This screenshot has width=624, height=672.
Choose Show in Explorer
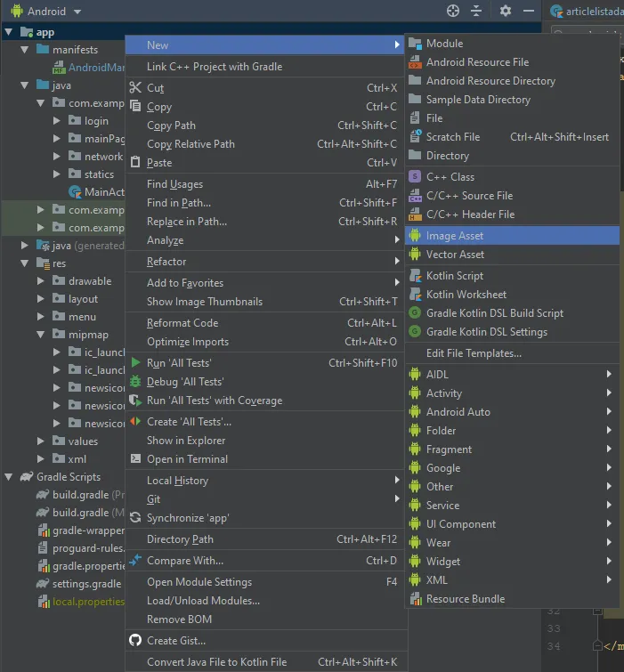266,441
